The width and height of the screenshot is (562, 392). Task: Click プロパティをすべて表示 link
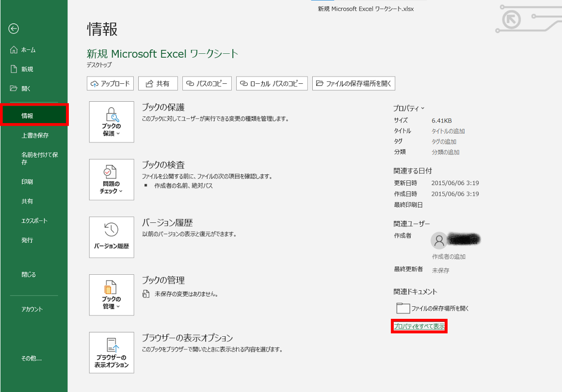click(419, 327)
